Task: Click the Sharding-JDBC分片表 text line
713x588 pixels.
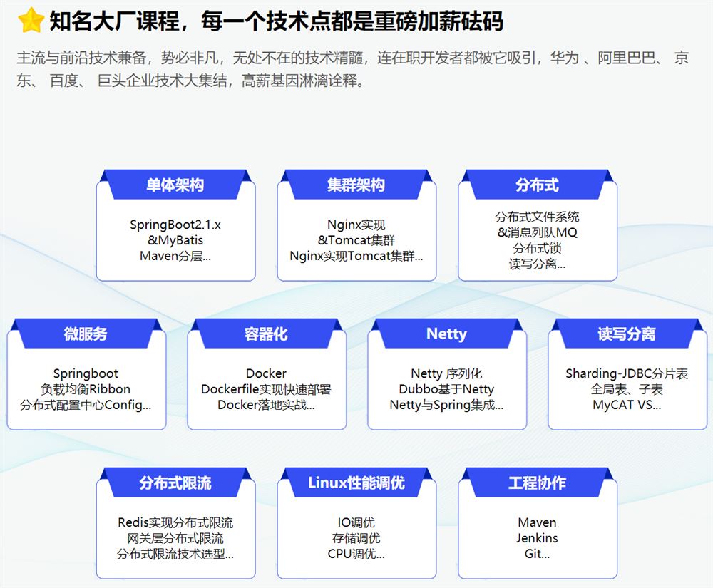Action: tap(627, 373)
